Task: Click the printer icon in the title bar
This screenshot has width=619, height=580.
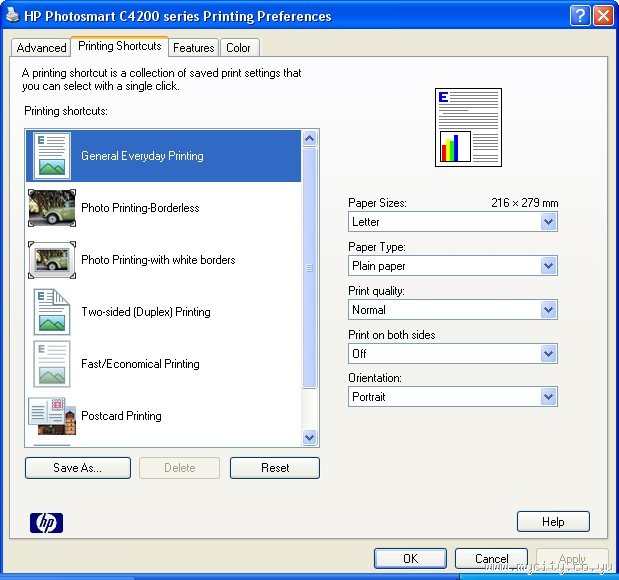Action: click(12, 16)
